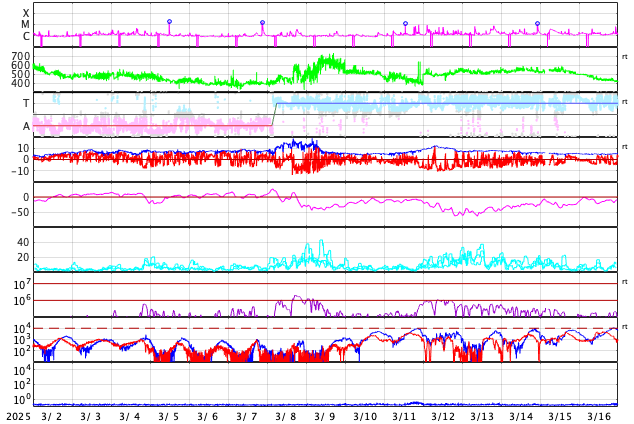Click the '3/10' date label
This screenshot has width=634, height=424.
365,417
